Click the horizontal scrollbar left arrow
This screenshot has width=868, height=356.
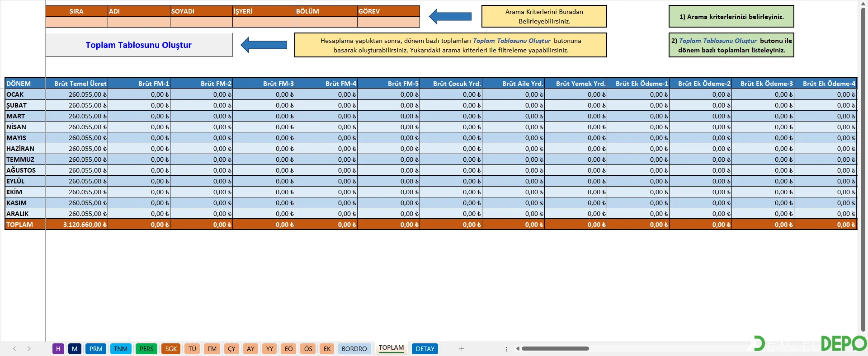[518, 348]
